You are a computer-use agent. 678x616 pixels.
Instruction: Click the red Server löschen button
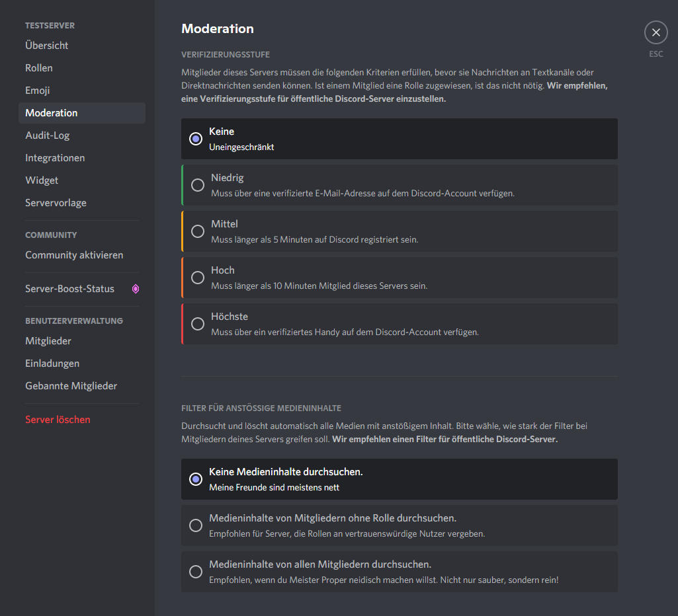click(58, 420)
